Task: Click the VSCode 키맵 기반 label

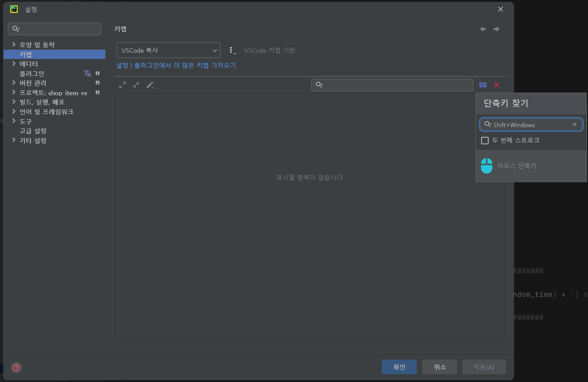Action: pyautogui.click(x=270, y=51)
